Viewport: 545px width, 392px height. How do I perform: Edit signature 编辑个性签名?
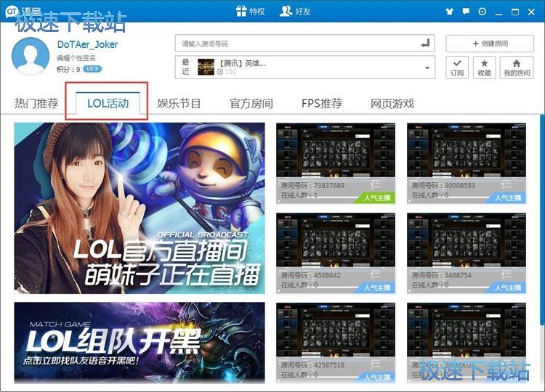tap(76, 58)
